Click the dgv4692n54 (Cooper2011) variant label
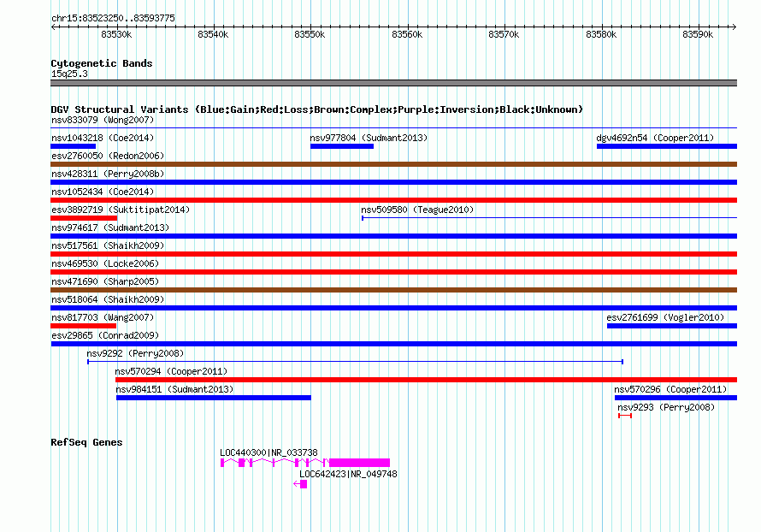The width and height of the screenshot is (761, 532). pos(655,138)
